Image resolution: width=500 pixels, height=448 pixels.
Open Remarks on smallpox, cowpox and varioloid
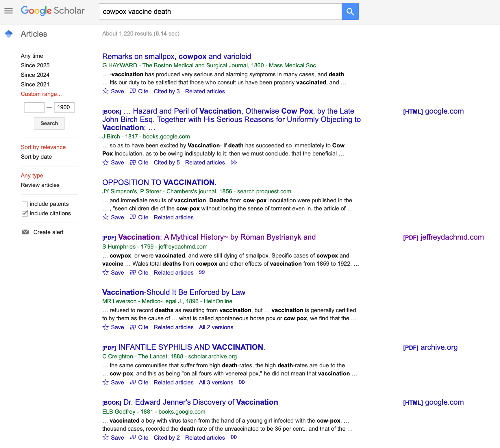pos(177,56)
